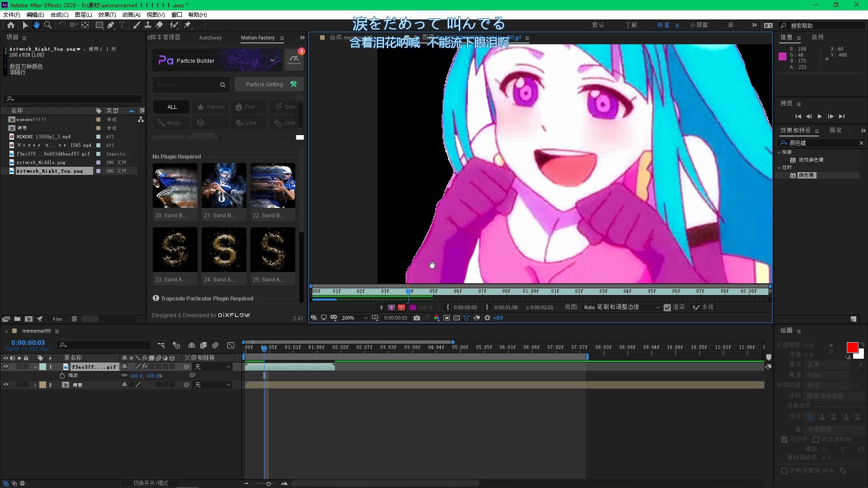Take snapshot with the camera icon
Screen dimensions: 868x488
[x=417, y=318]
